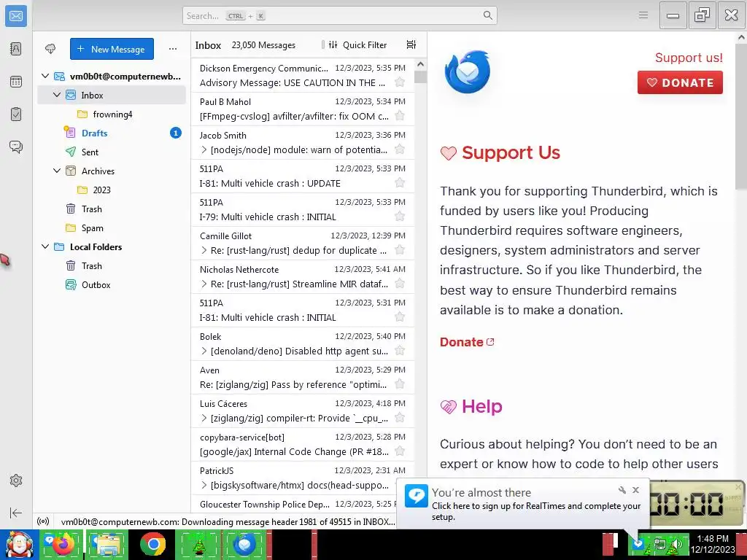The image size is (747, 560).
Task: Open the Thunderbird app menu hamburger
Action: 643,15
